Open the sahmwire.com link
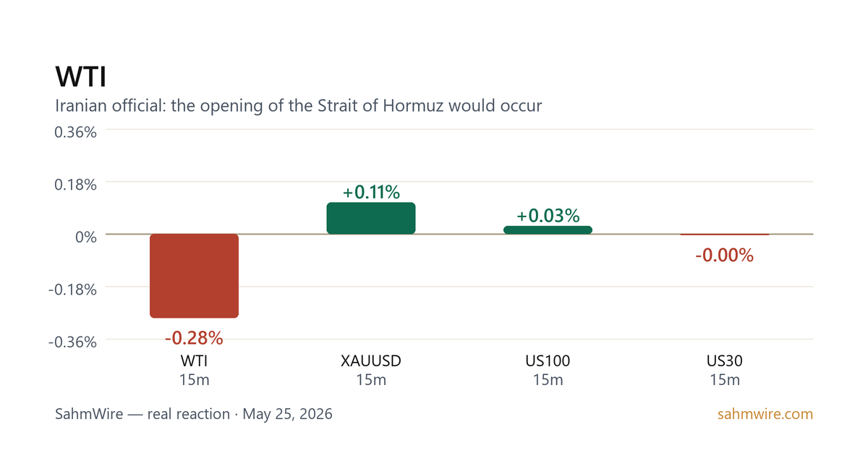This screenshot has width=868, height=456. [x=765, y=415]
